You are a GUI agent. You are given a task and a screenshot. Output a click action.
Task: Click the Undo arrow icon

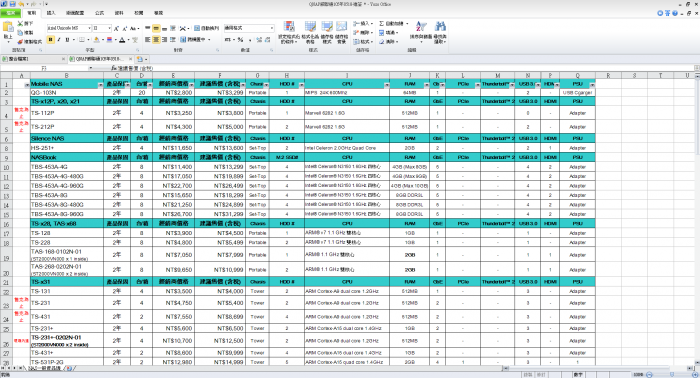(21, 4)
